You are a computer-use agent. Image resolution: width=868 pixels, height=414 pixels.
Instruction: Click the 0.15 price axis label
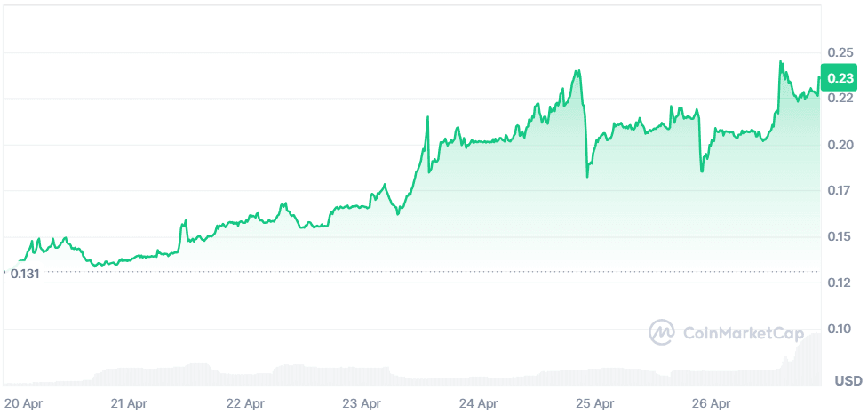840,236
